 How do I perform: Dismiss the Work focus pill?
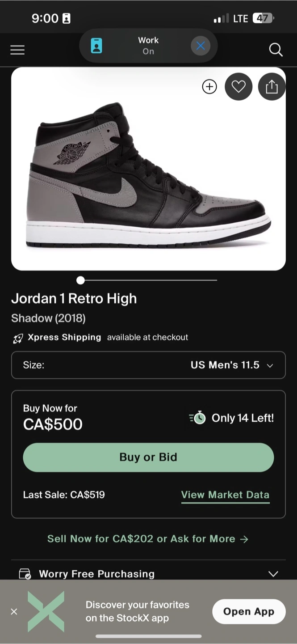coord(201,46)
